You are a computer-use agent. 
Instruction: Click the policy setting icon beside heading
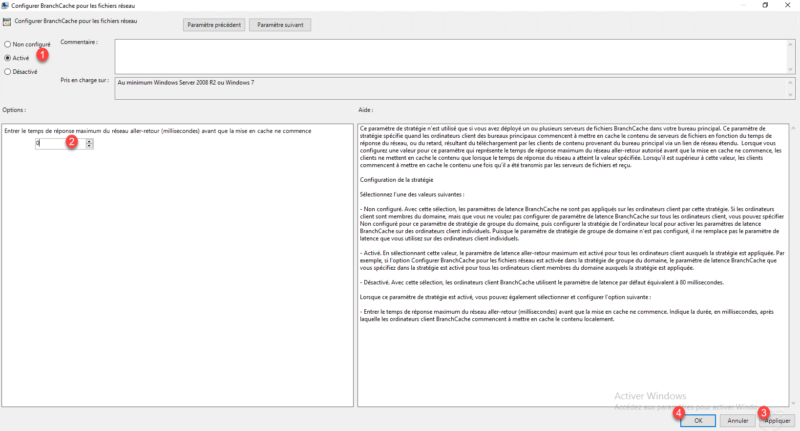pyautogui.click(x=7, y=22)
